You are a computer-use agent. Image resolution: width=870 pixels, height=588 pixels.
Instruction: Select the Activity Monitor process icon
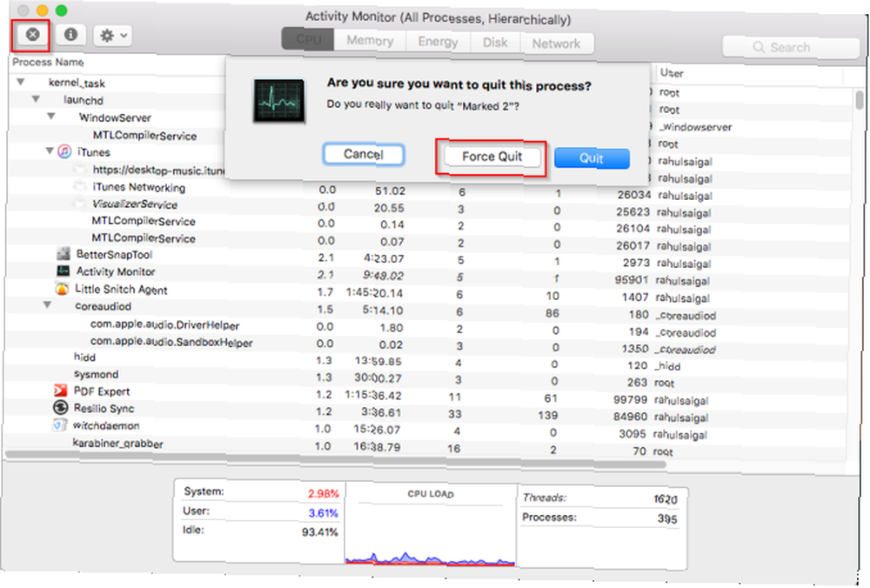click(x=63, y=271)
